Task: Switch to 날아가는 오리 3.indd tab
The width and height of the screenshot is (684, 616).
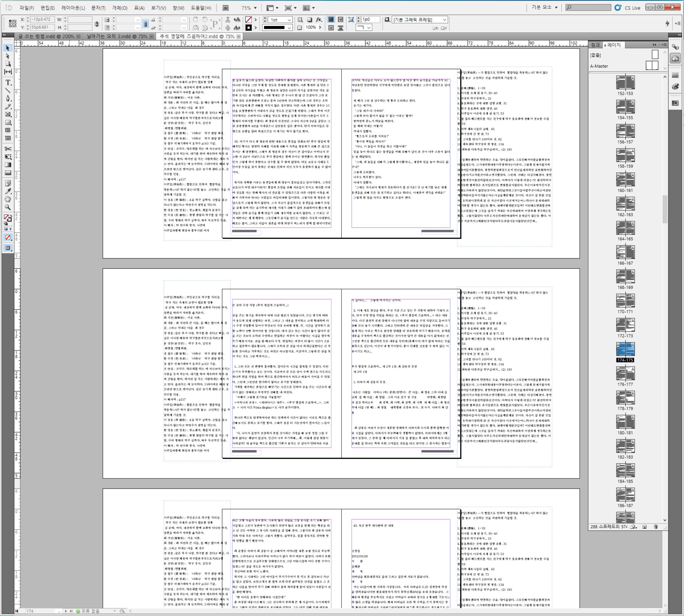Action: point(117,36)
